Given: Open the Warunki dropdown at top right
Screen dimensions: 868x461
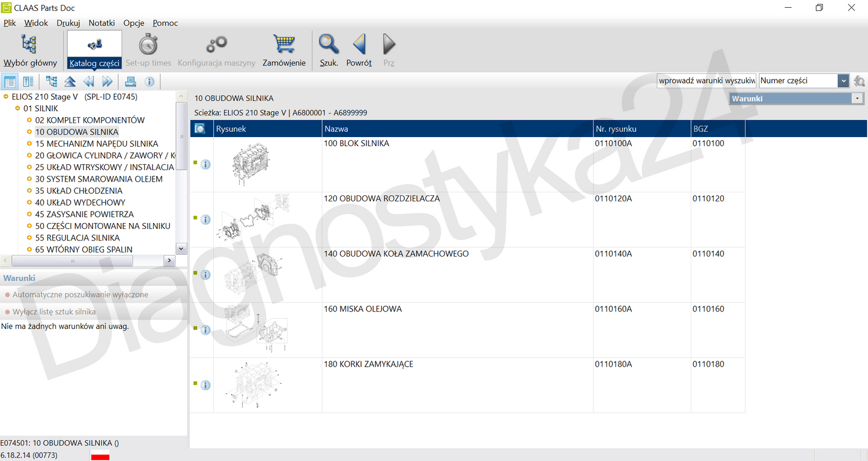Looking at the screenshot, I should pyautogui.click(x=797, y=98).
